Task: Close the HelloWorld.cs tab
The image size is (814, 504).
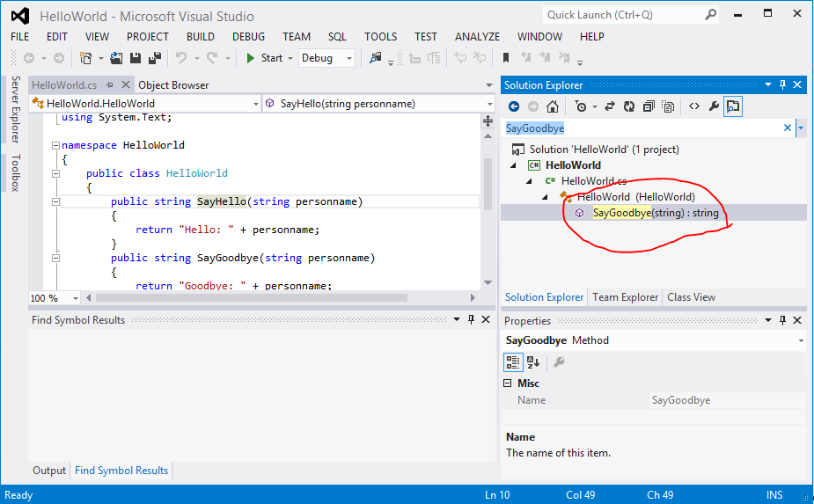Action: click(x=125, y=84)
